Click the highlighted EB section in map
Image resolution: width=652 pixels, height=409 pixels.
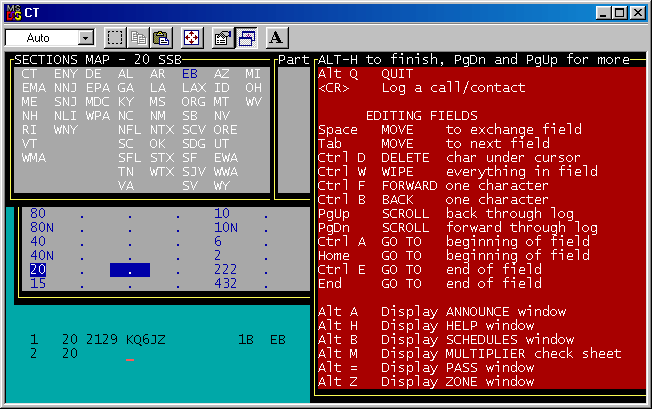click(190, 74)
